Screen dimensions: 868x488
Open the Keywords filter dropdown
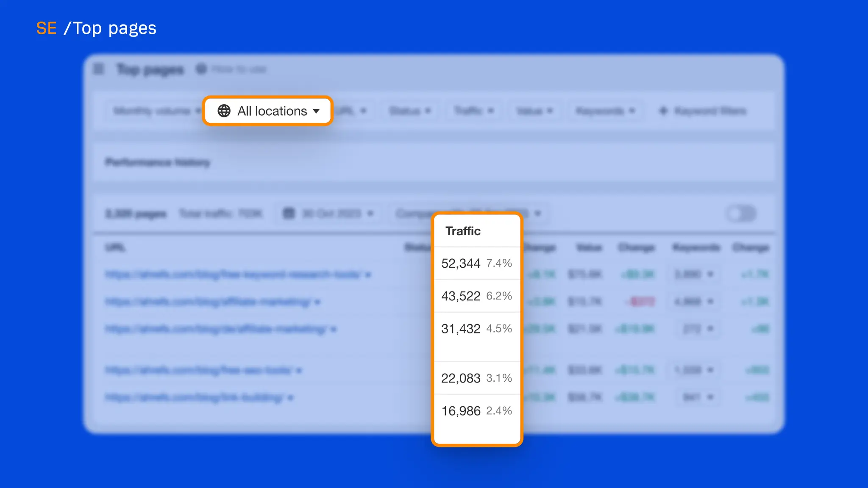(x=606, y=111)
